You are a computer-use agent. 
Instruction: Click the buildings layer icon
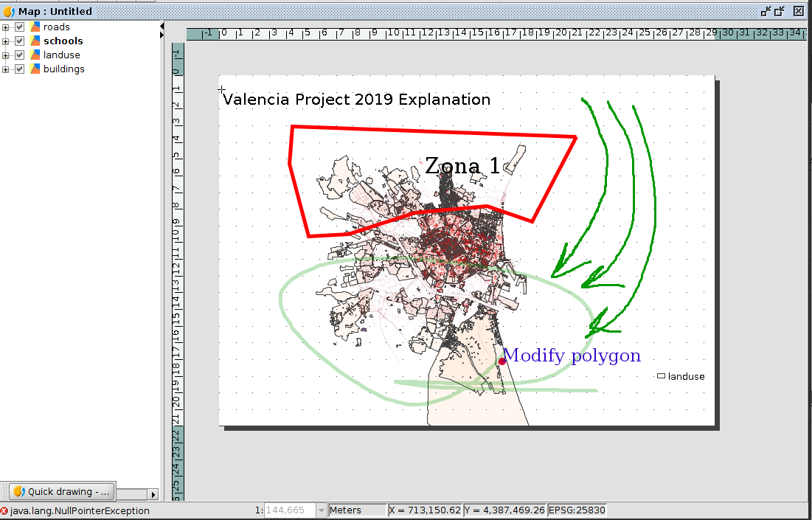(x=35, y=69)
